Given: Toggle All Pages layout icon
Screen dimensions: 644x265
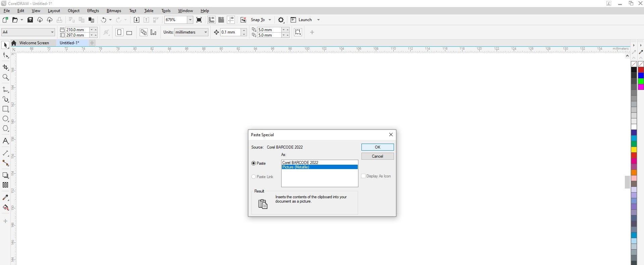Looking at the screenshot, I should pos(144,32).
